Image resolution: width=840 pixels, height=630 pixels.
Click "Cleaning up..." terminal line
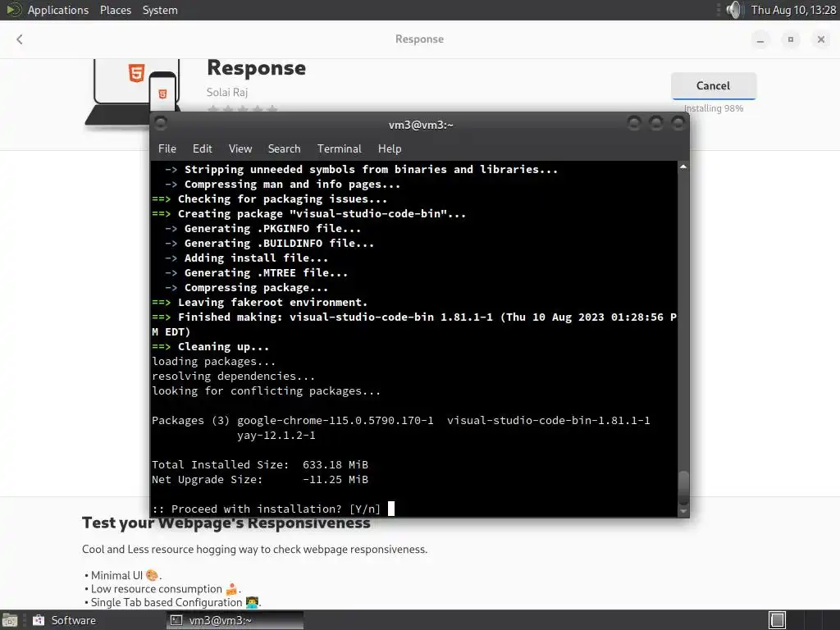coord(223,347)
